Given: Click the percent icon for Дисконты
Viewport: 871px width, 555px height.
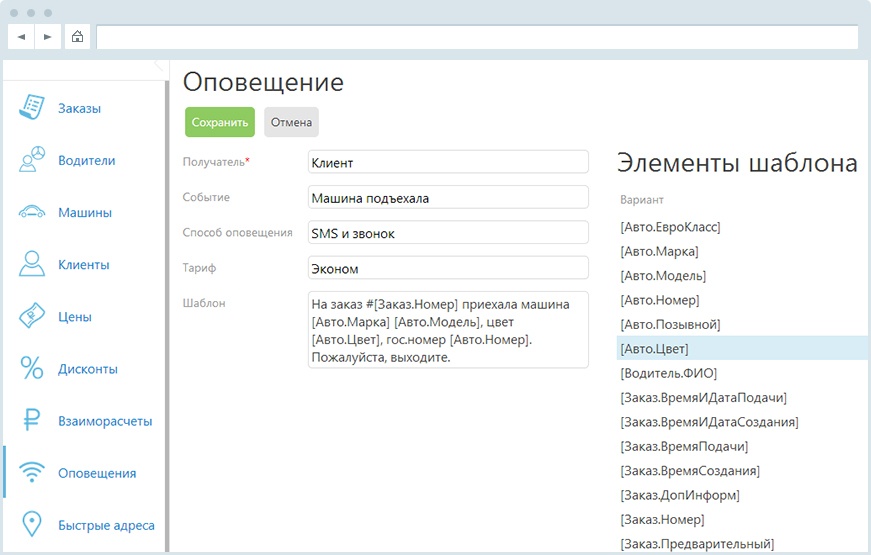Looking at the screenshot, I should (33, 369).
